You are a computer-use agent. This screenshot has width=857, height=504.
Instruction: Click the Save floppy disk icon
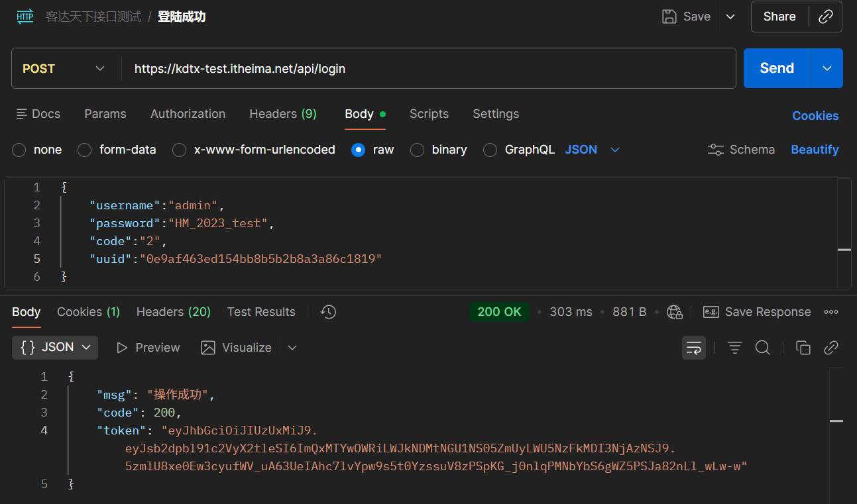tap(669, 17)
